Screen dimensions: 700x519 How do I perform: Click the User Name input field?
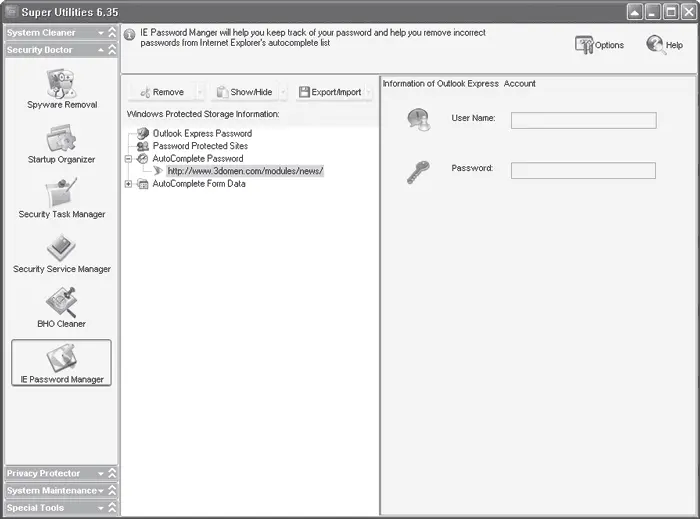(x=583, y=120)
